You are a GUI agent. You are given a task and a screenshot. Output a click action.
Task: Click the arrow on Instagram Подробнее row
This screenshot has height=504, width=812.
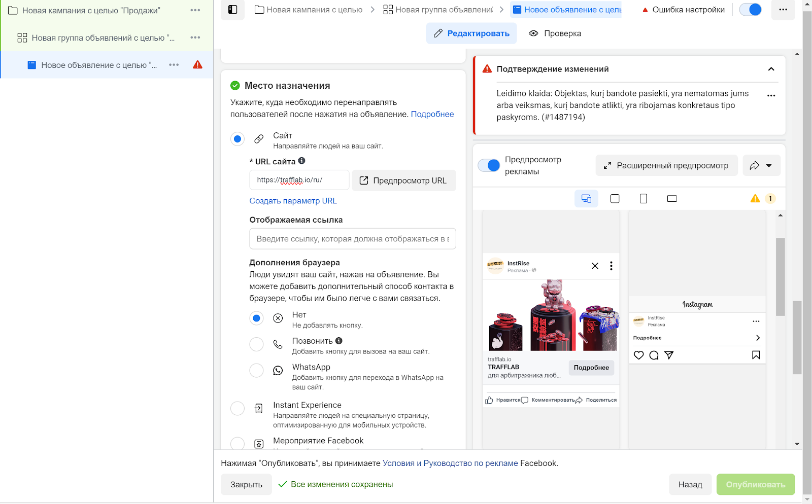tap(758, 338)
